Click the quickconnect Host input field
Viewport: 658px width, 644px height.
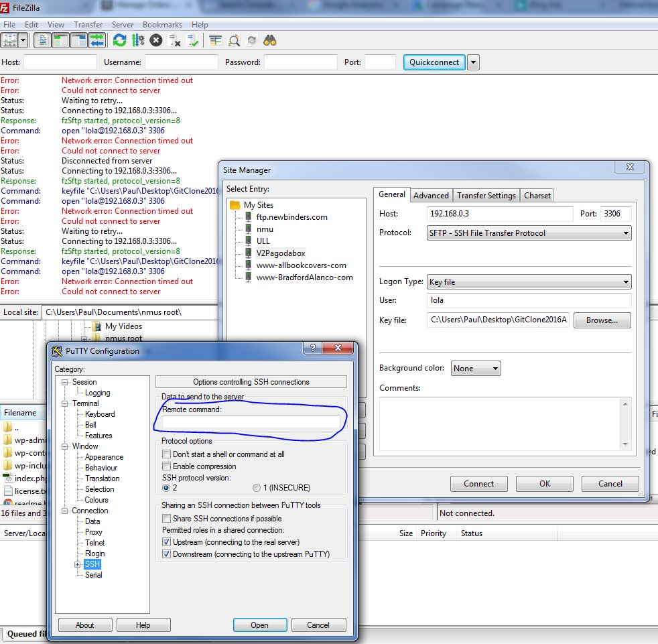(x=60, y=62)
